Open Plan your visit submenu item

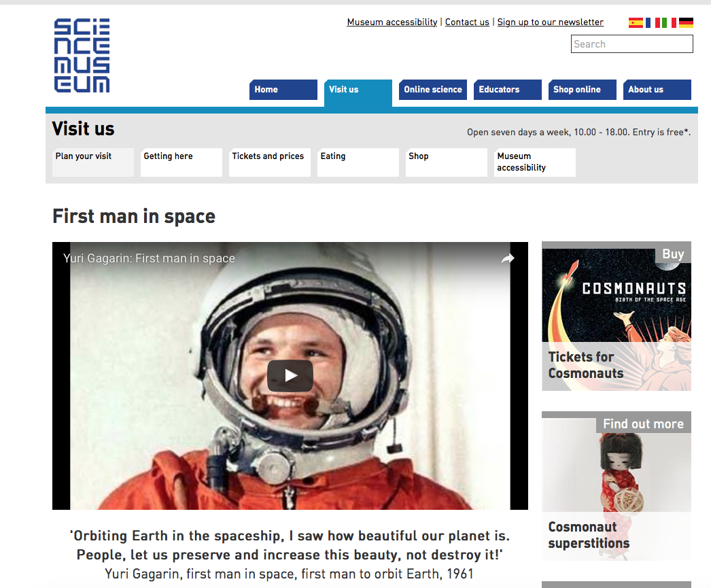(x=92, y=162)
